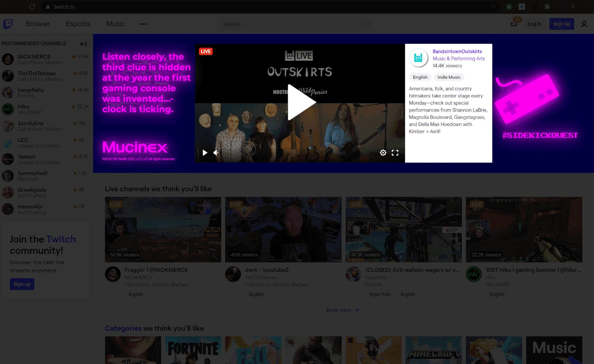Screen dimensions: 594x364
Task: Select the Indie Music tag
Action: tap(449, 77)
